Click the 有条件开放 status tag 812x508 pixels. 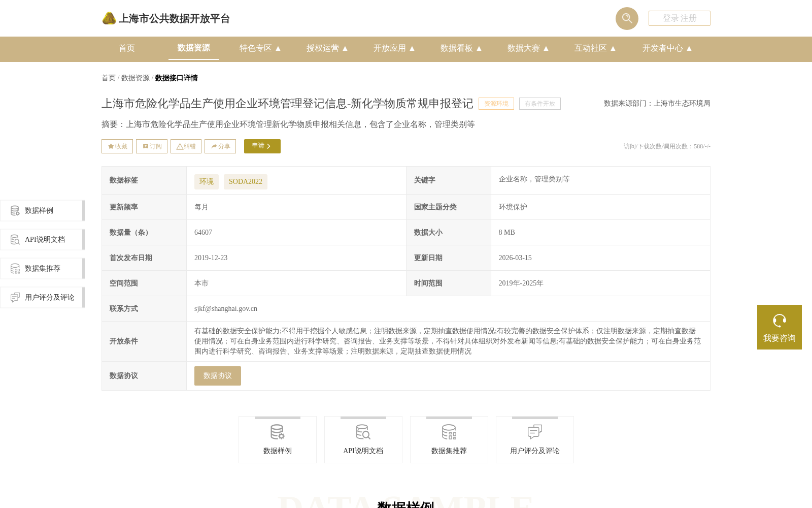(x=540, y=104)
